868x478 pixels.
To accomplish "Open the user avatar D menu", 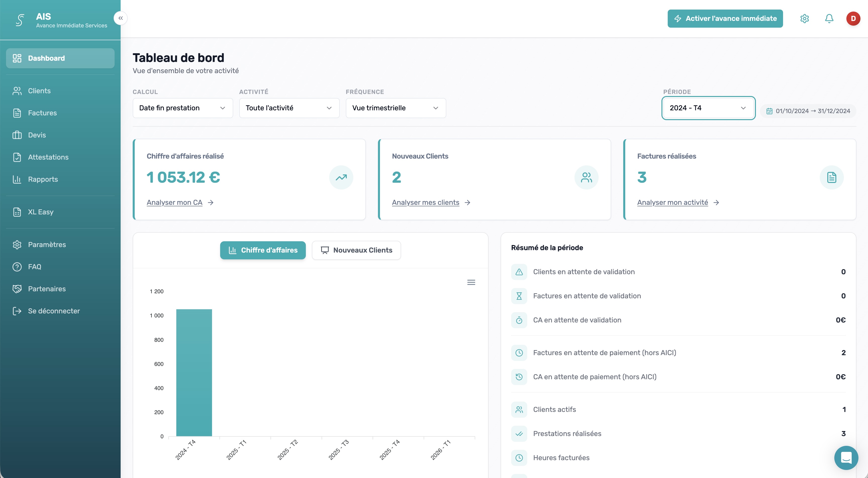I will coord(853,19).
